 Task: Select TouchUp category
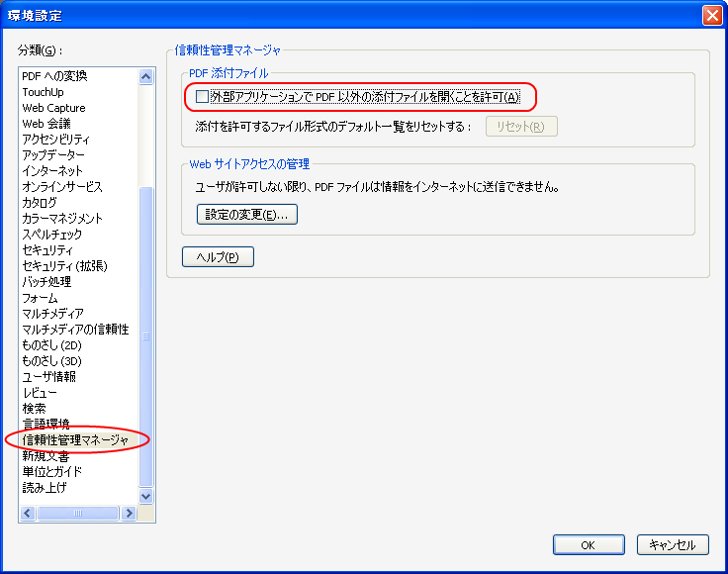44,92
